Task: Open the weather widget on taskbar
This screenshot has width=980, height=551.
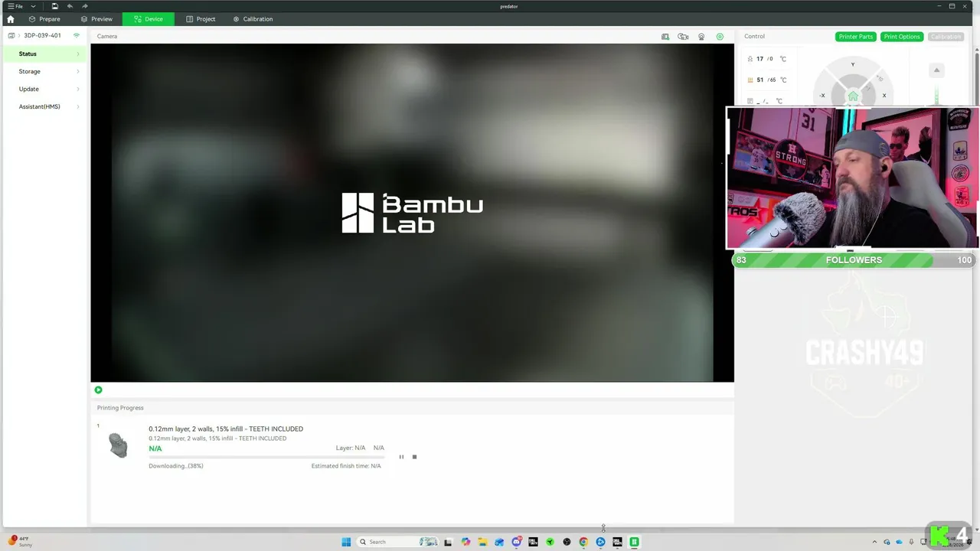Action: coord(21,542)
